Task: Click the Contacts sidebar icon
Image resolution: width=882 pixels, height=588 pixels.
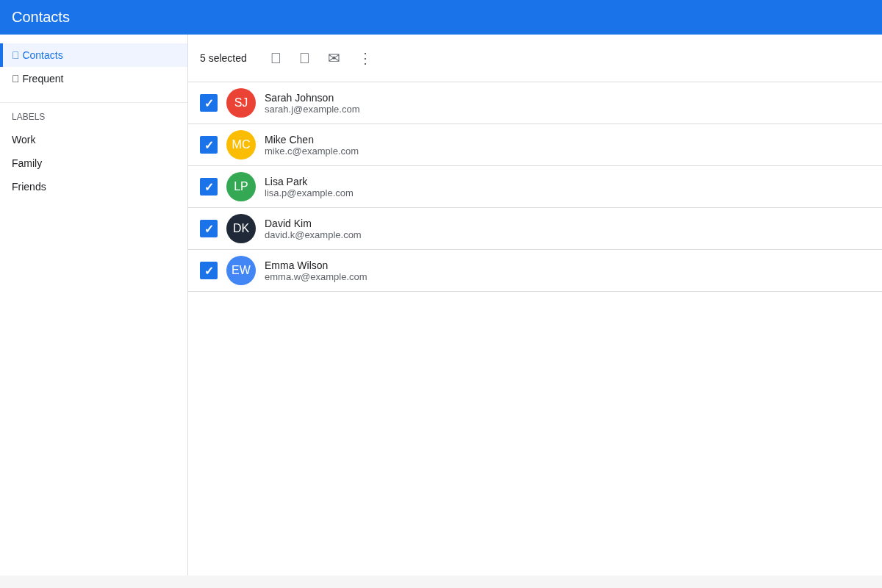Action: (15, 55)
